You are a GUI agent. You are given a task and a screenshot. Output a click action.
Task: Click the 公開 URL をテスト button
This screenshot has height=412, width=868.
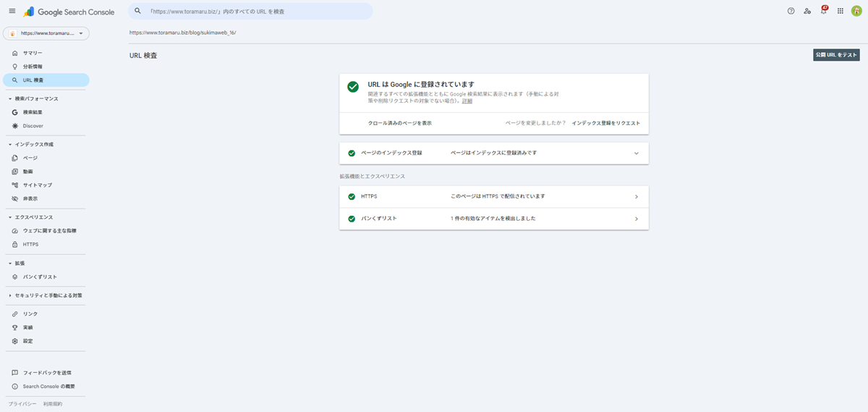836,55
